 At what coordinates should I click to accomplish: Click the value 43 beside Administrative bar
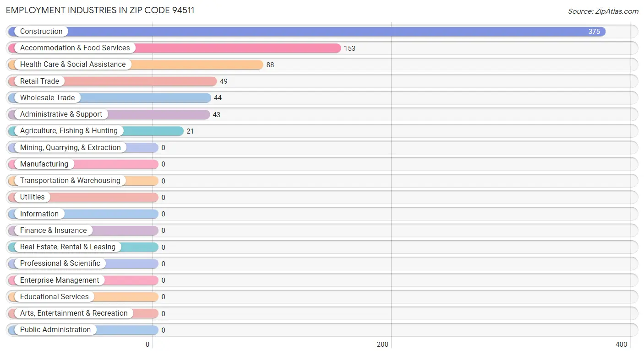click(x=217, y=115)
